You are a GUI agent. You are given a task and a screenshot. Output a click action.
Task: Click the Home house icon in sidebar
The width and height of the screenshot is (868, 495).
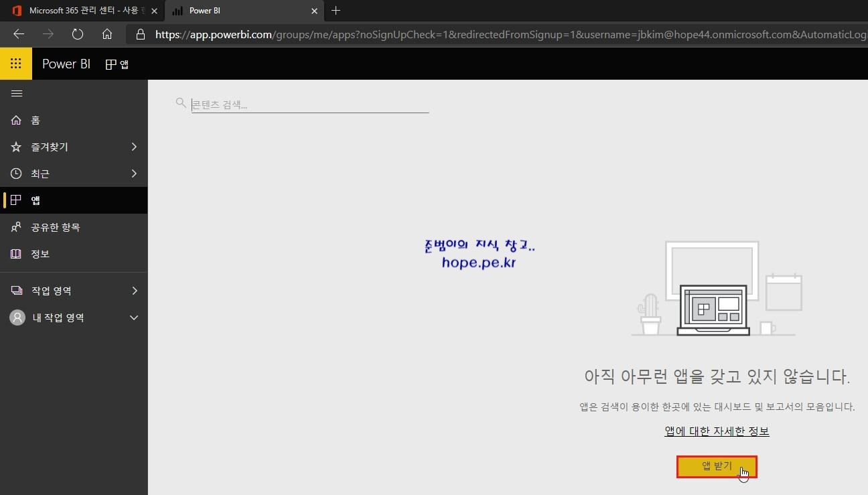pyautogui.click(x=17, y=120)
